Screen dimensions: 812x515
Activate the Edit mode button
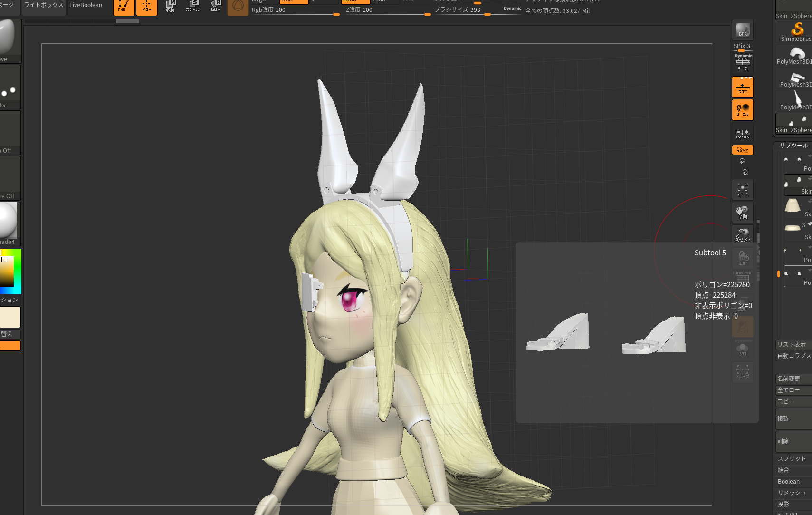tap(124, 7)
